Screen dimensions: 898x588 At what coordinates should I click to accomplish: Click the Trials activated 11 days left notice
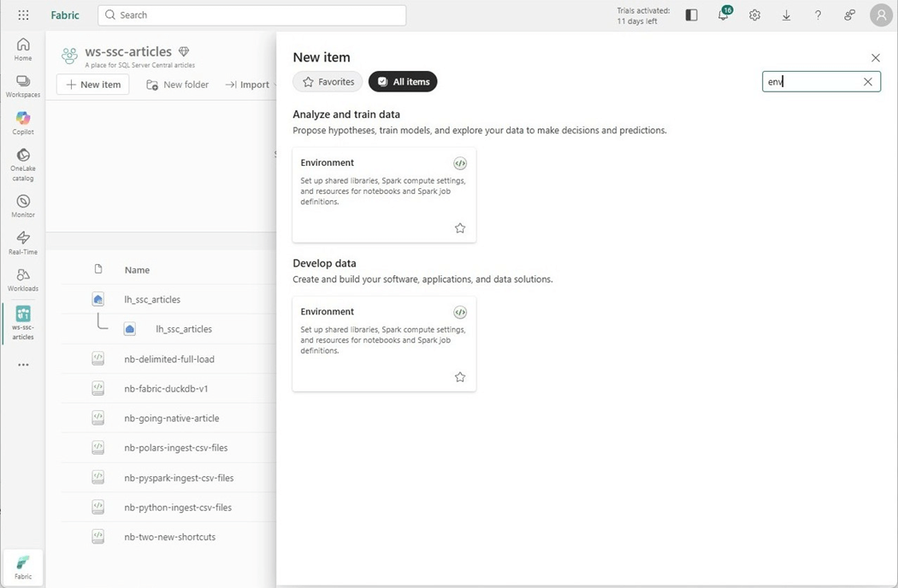[643, 15]
